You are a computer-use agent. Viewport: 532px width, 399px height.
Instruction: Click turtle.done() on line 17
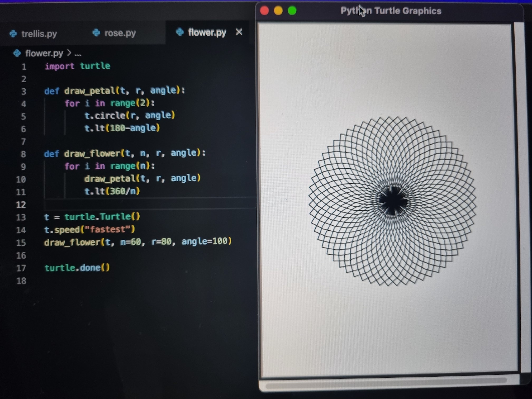pyautogui.click(x=77, y=268)
